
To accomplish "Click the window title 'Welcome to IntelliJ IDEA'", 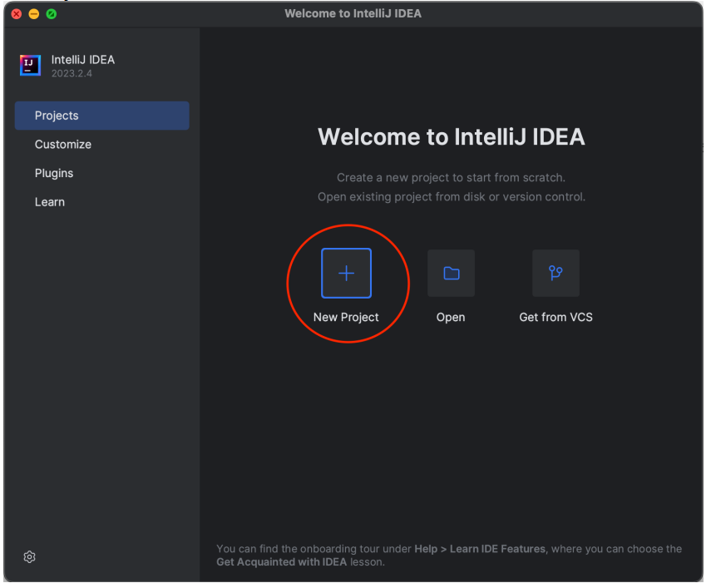I will click(x=353, y=13).
